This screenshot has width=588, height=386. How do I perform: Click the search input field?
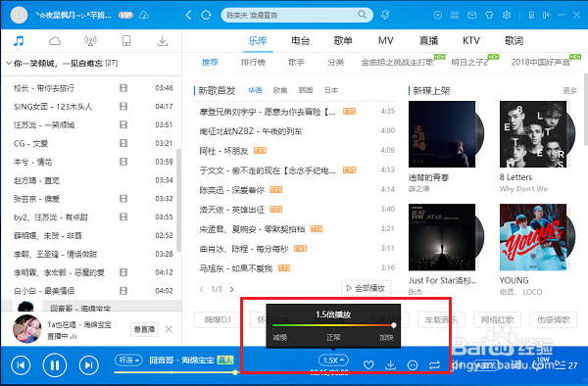291,15
